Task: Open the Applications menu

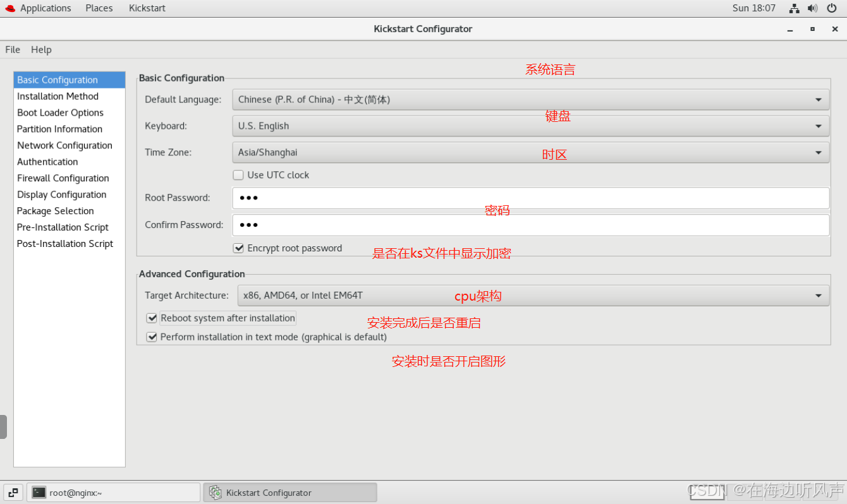Action: [x=46, y=8]
